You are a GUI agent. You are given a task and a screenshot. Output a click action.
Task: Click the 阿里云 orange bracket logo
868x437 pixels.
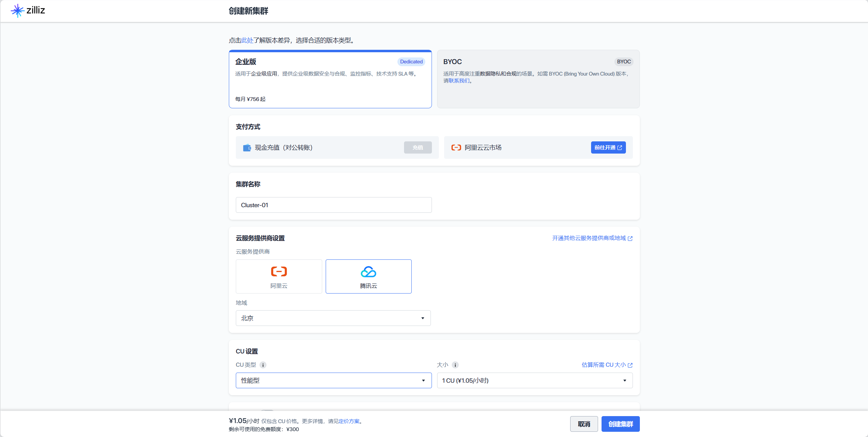point(279,271)
